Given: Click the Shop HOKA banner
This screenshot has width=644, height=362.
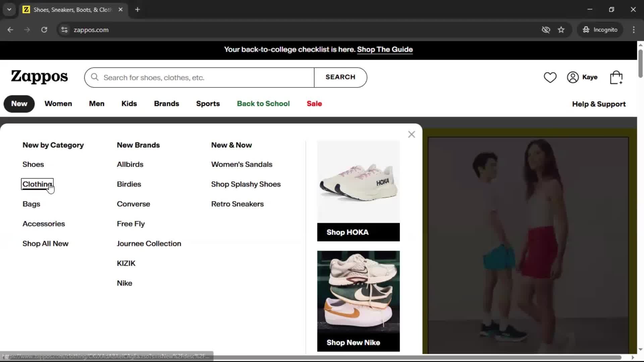Looking at the screenshot, I should [x=358, y=232].
